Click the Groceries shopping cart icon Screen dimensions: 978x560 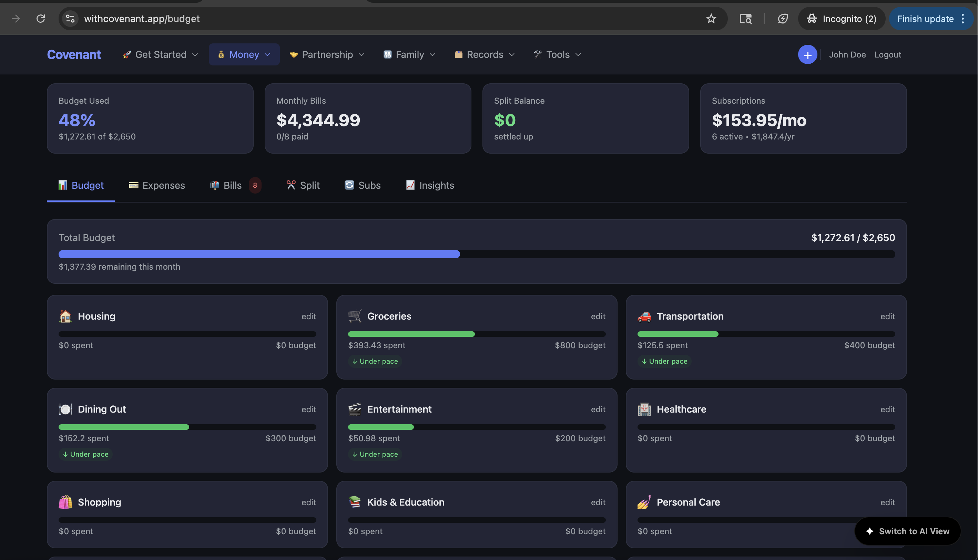point(354,316)
